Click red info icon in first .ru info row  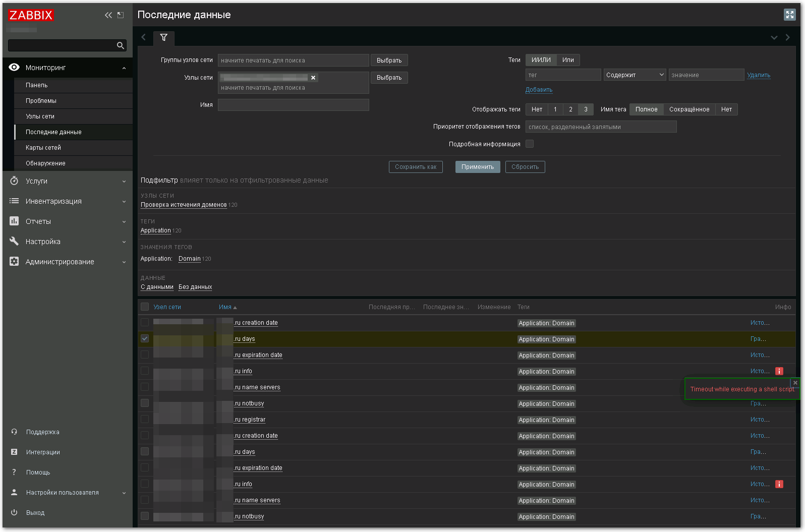coord(779,371)
